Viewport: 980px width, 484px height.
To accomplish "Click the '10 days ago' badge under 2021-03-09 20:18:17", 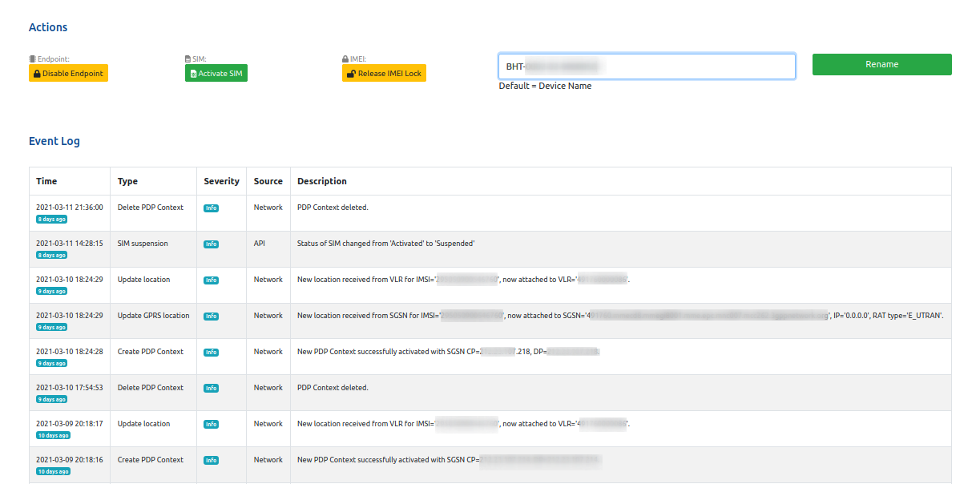I will pyautogui.click(x=53, y=435).
